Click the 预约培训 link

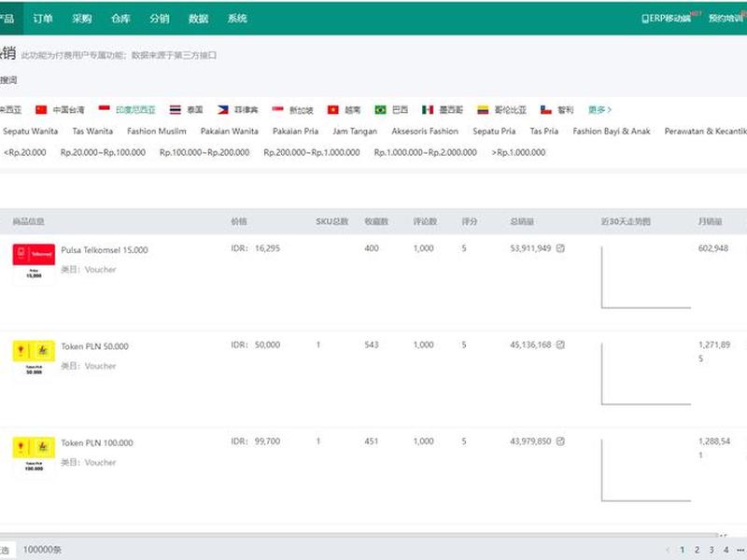pos(726,18)
